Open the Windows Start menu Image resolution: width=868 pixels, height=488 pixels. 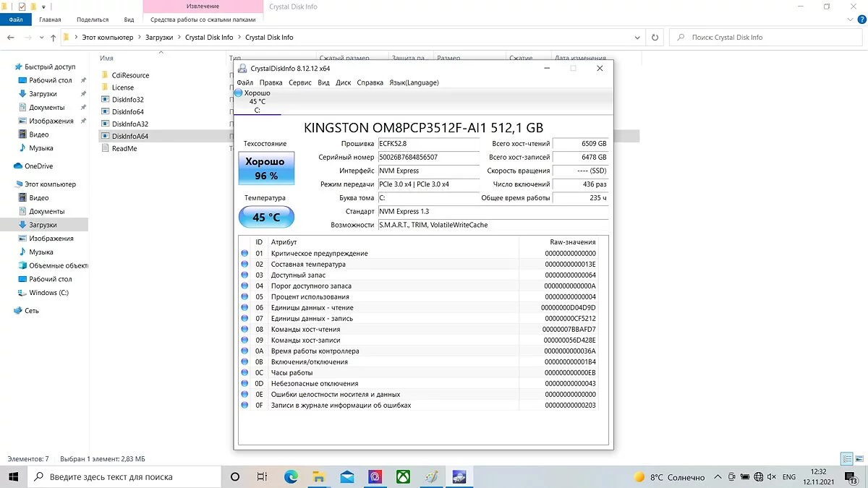[x=14, y=477]
